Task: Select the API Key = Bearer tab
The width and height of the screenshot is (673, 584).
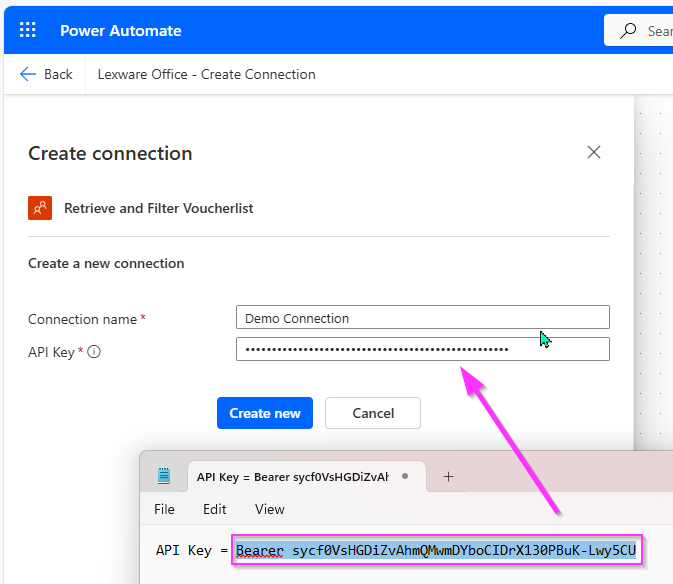Action: (292, 477)
